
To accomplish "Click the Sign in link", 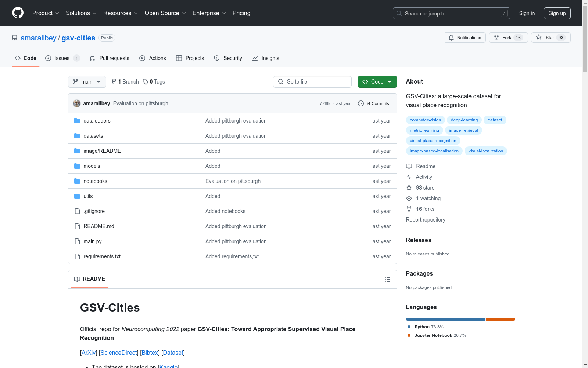I will [527, 13].
